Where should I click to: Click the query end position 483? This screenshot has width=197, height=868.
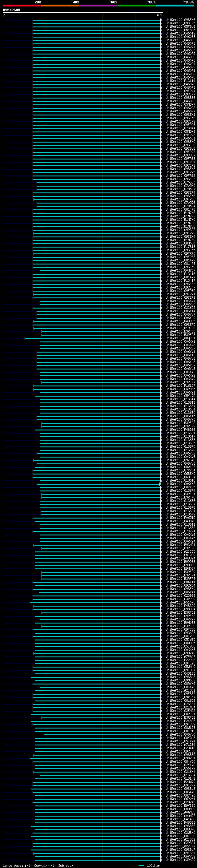pos(159,15)
